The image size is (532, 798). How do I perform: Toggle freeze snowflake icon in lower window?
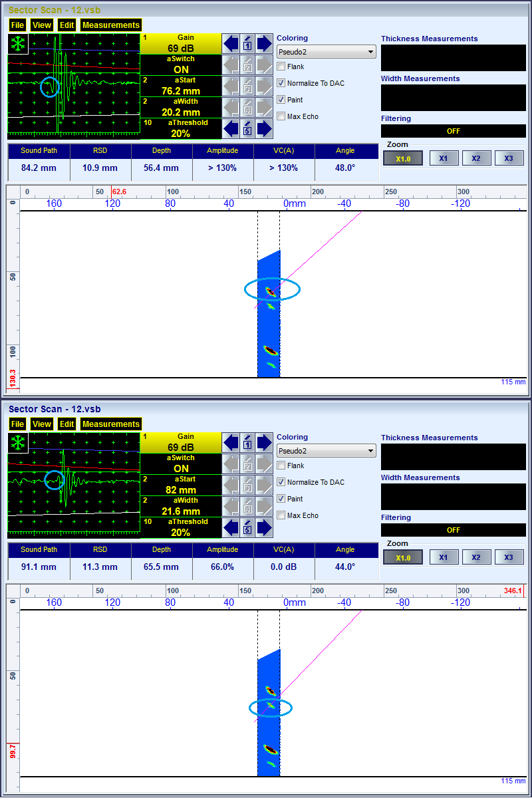click(17, 443)
